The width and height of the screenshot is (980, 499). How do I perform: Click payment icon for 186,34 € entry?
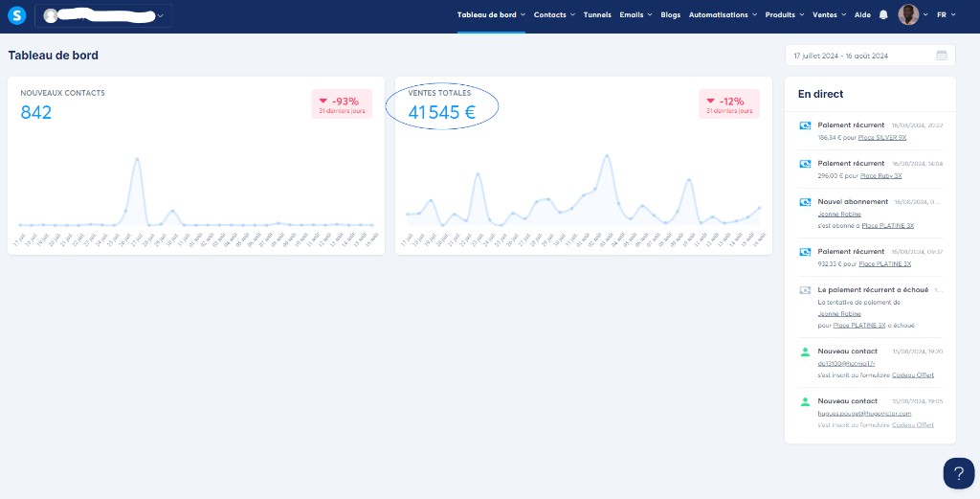[x=805, y=125]
